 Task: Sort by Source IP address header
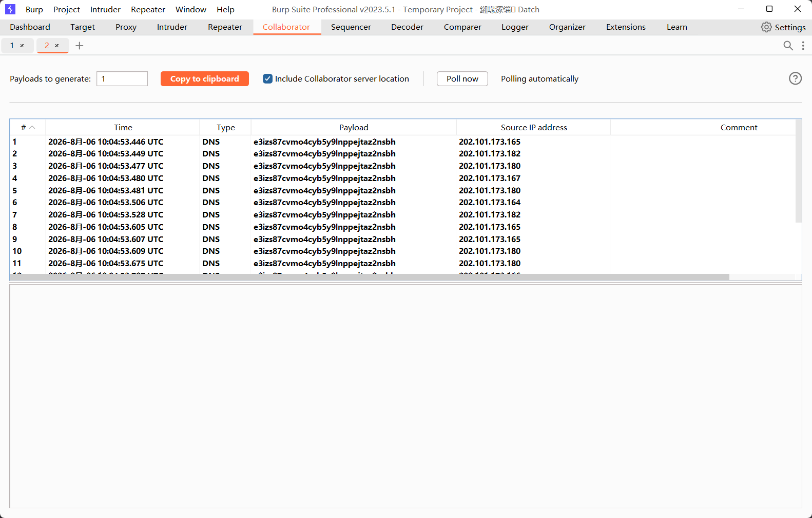click(534, 127)
